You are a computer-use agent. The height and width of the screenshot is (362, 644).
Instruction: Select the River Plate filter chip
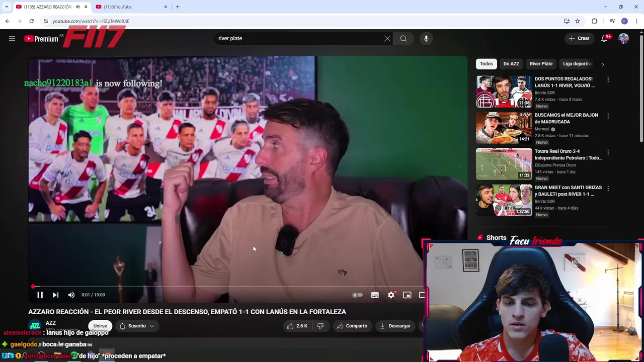541,64
